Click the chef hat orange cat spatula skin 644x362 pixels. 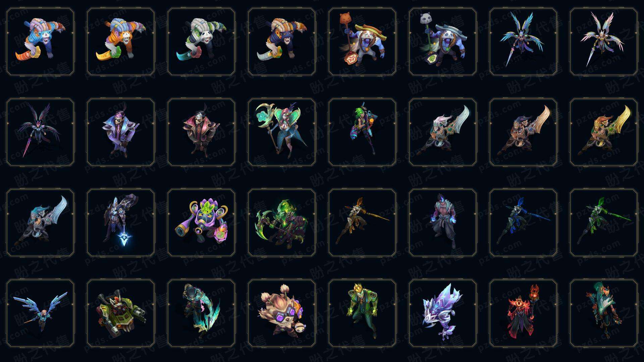click(362, 42)
